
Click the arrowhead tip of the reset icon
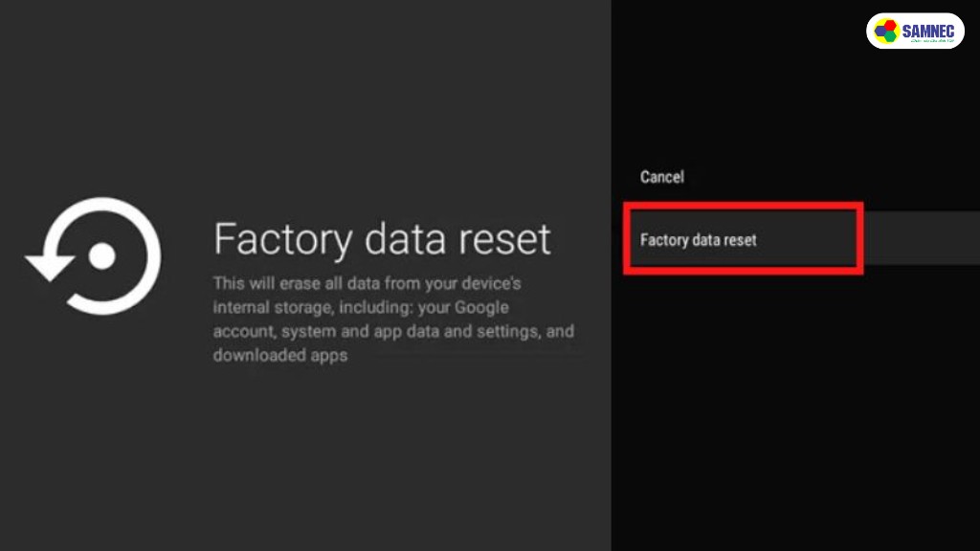50,269
